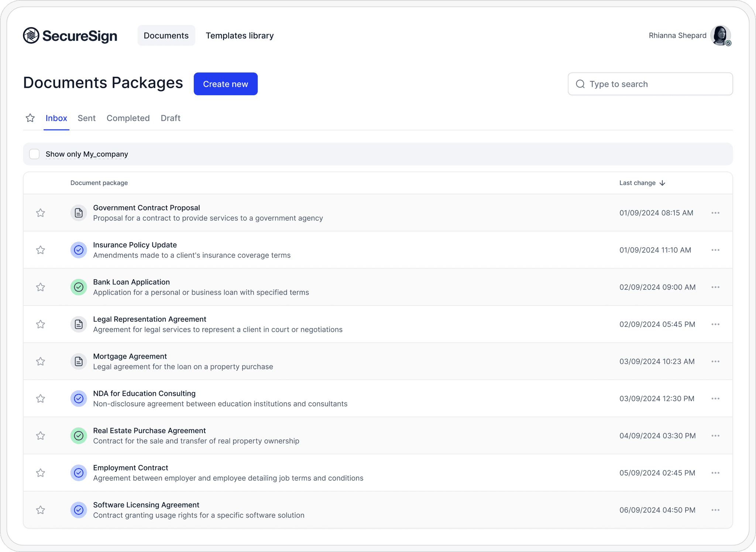Switch to the Completed tab
This screenshot has width=756, height=552.
pyautogui.click(x=128, y=118)
